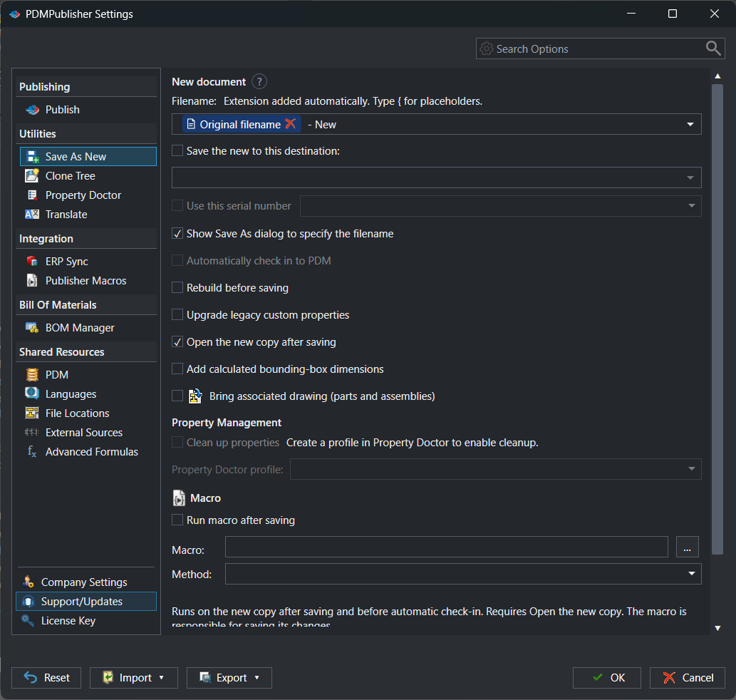Click the Company Settings icon
This screenshot has height=700, width=736.
(x=28, y=582)
